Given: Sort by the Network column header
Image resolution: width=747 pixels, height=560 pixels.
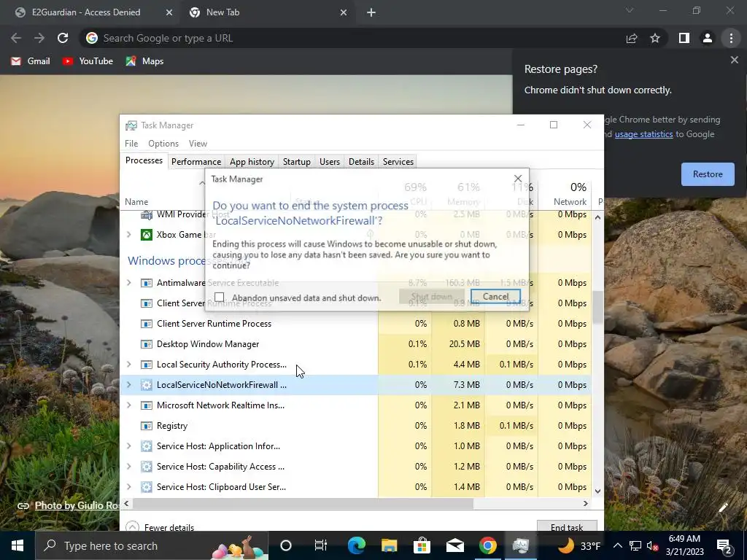Looking at the screenshot, I should (565, 194).
